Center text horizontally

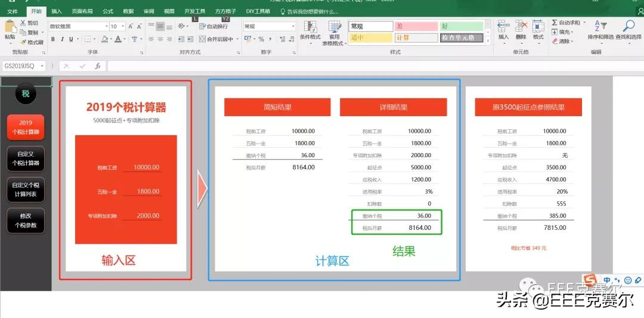(x=160, y=39)
